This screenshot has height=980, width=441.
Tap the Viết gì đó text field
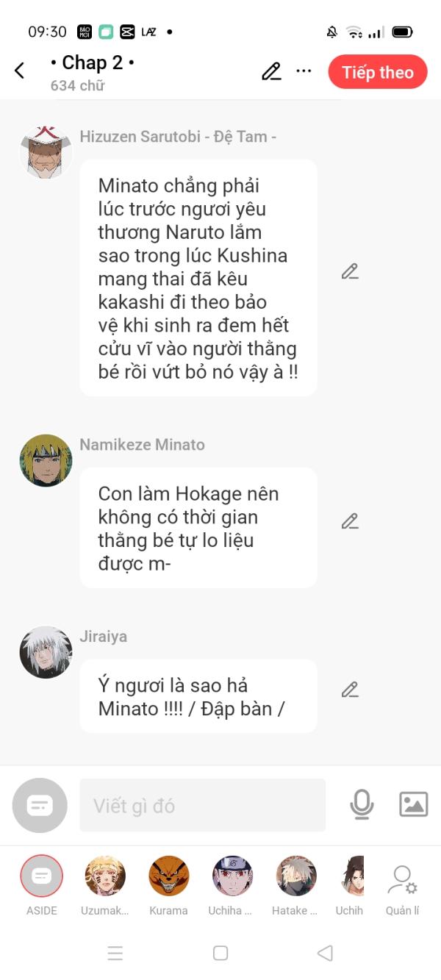[202, 805]
